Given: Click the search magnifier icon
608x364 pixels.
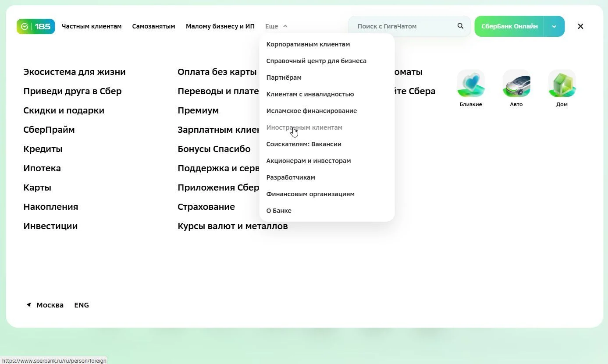Looking at the screenshot, I should (460, 26).
